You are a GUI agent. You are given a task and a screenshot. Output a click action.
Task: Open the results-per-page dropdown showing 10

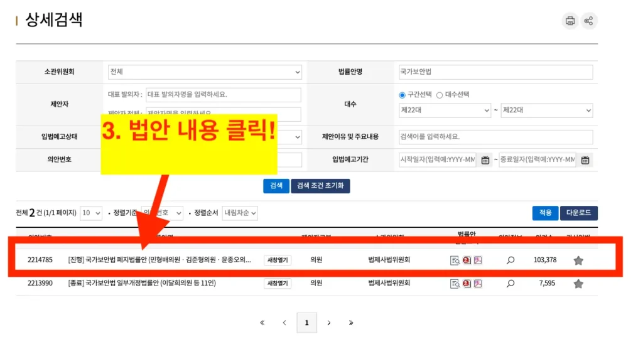click(x=90, y=213)
